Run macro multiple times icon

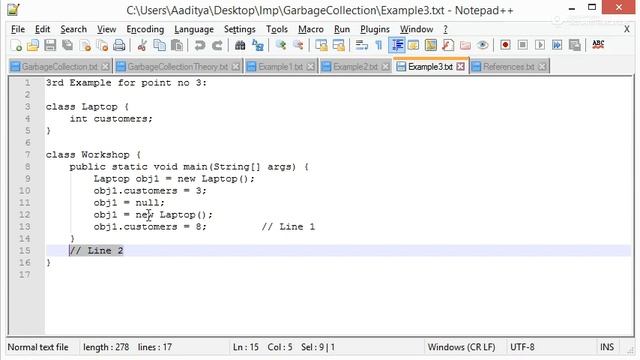click(x=557, y=45)
